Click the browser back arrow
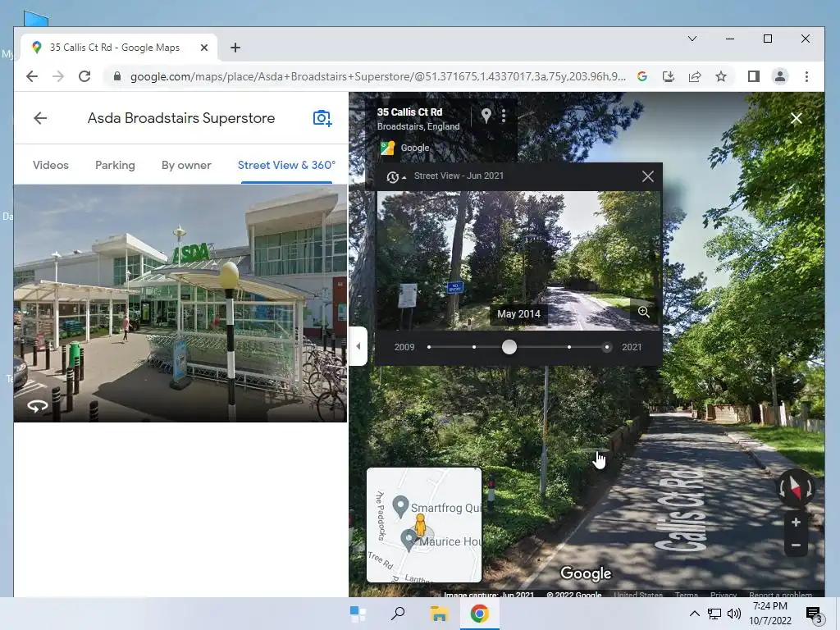840x630 pixels. [32, 76]
